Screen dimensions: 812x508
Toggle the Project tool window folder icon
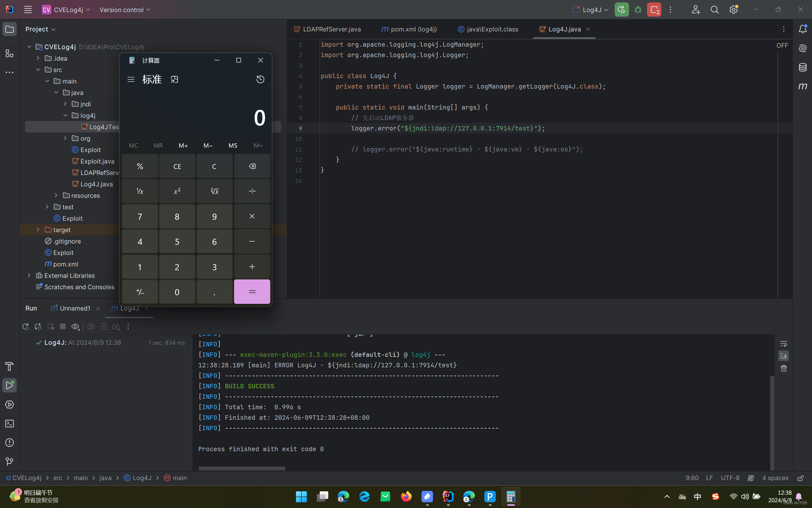pos(10,29)
